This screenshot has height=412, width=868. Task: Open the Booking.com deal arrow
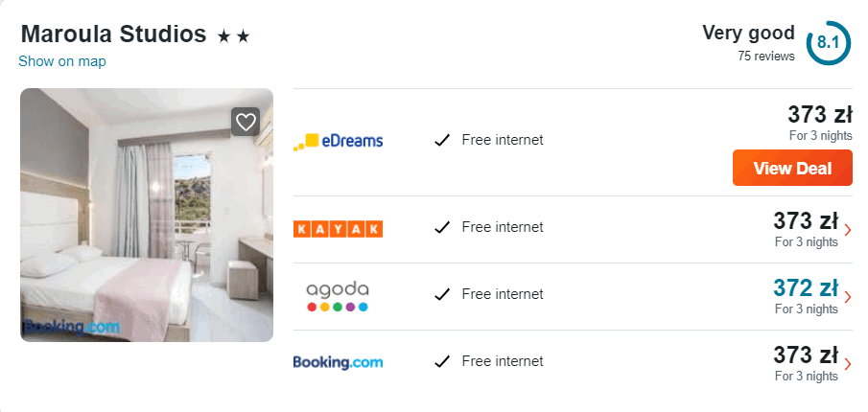[847, 363]
